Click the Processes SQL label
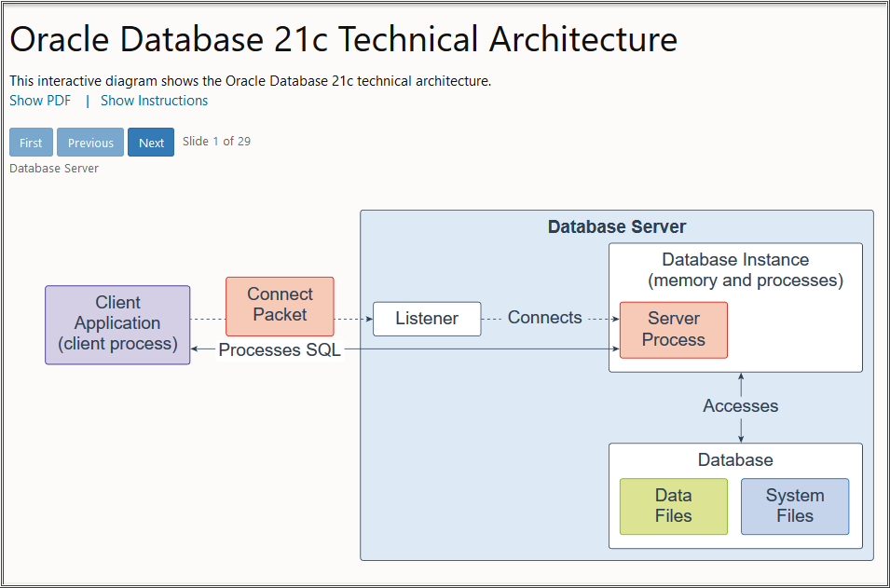The height and width of the screenshot is (588, 890). tap(280, 350)
